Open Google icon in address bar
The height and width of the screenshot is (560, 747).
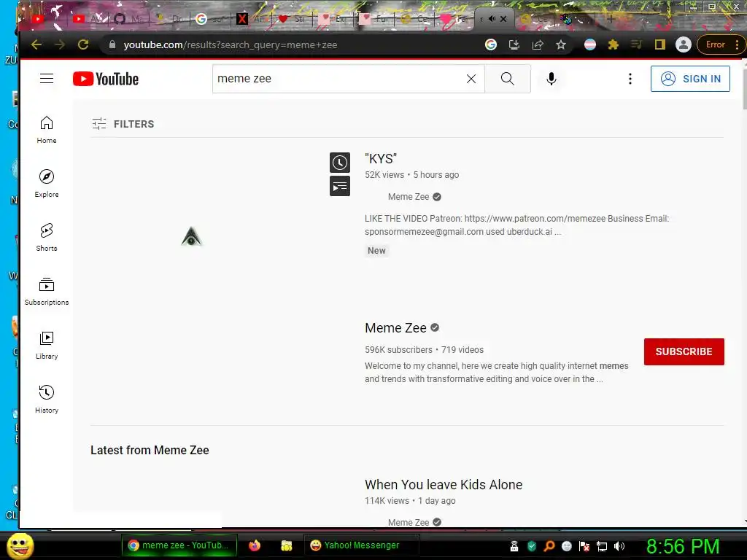(491, 44)
